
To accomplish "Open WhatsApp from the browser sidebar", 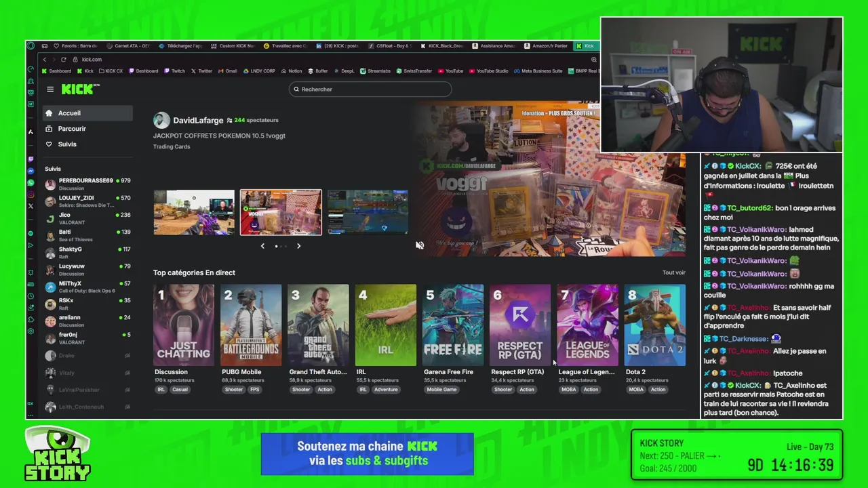I will point(31,183).
